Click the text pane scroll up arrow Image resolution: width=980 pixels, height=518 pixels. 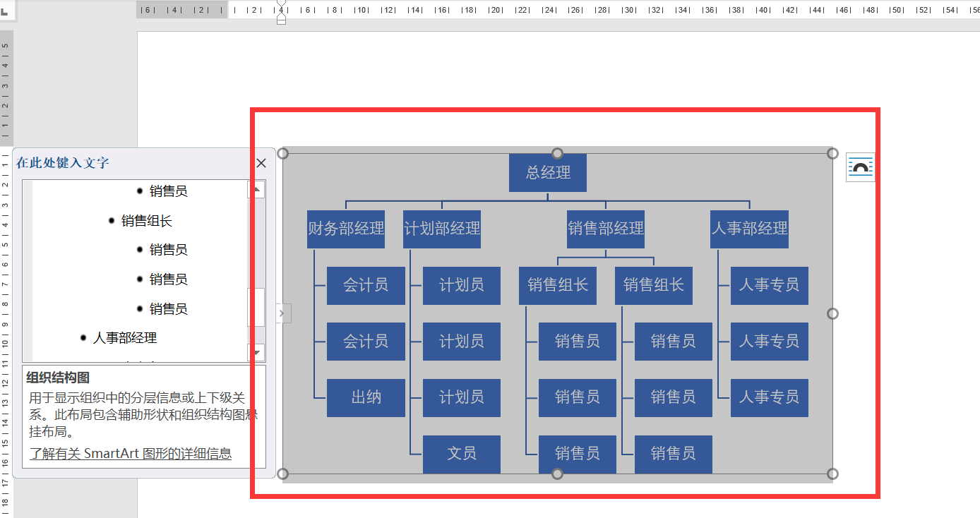coord(256,190)
